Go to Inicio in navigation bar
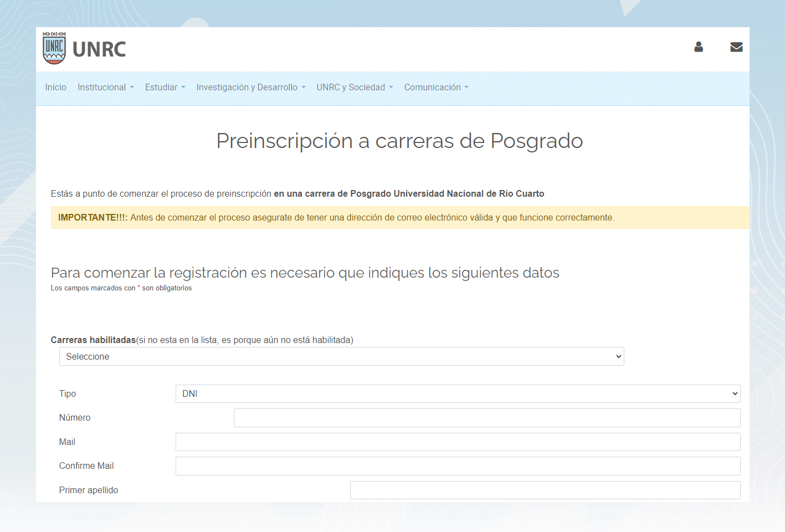The width and height of the screenshot is (785, 532). 56,88
